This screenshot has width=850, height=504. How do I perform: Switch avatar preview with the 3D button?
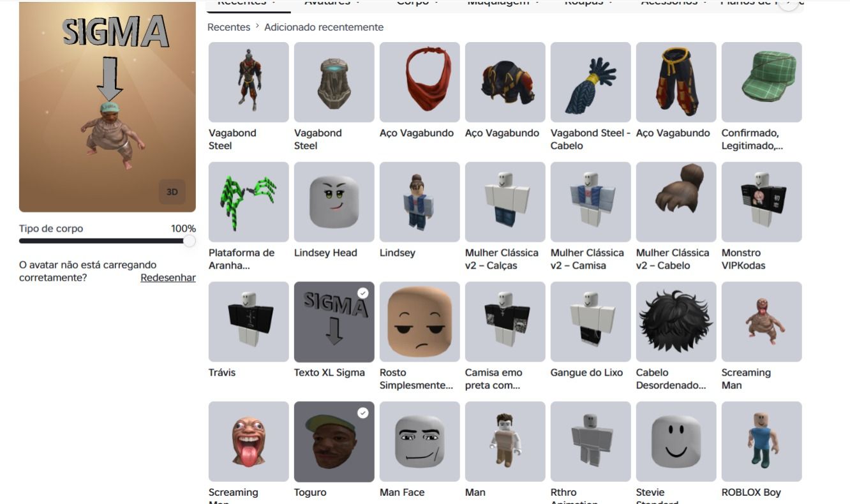point(172,192)
